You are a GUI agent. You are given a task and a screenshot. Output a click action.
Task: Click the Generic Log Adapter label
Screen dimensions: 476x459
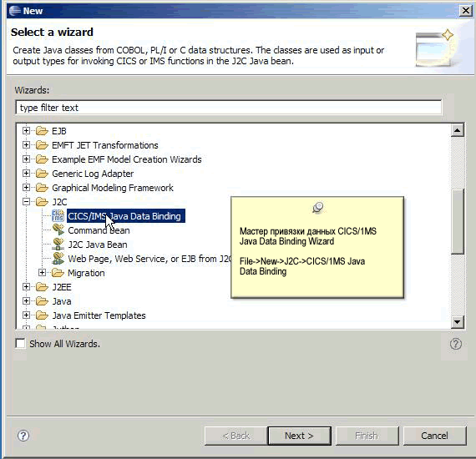pos(93,174)
